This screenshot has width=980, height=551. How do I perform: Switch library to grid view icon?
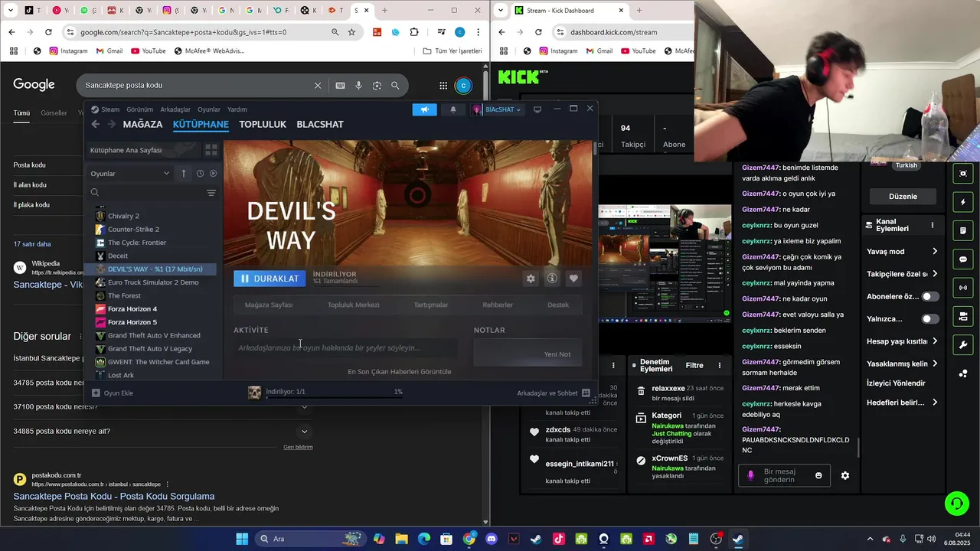[211, 150]
